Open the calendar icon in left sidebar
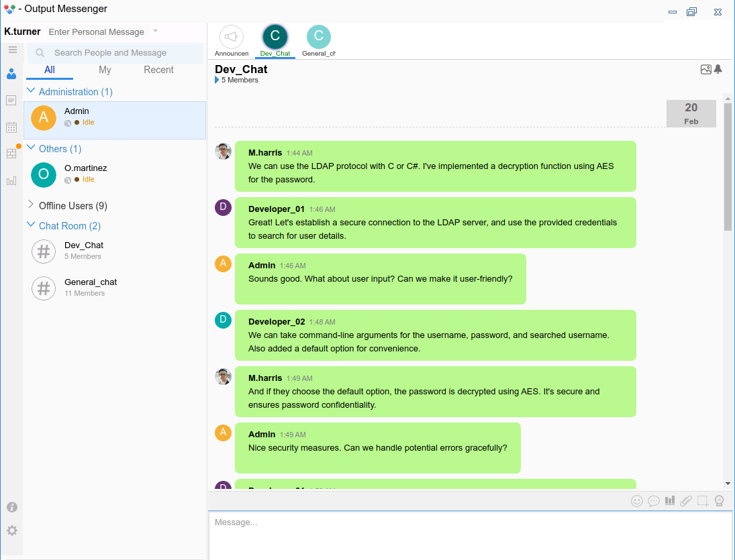Image resolution: width=735 pixels, height=560 pixels. (x=11, y=127)
